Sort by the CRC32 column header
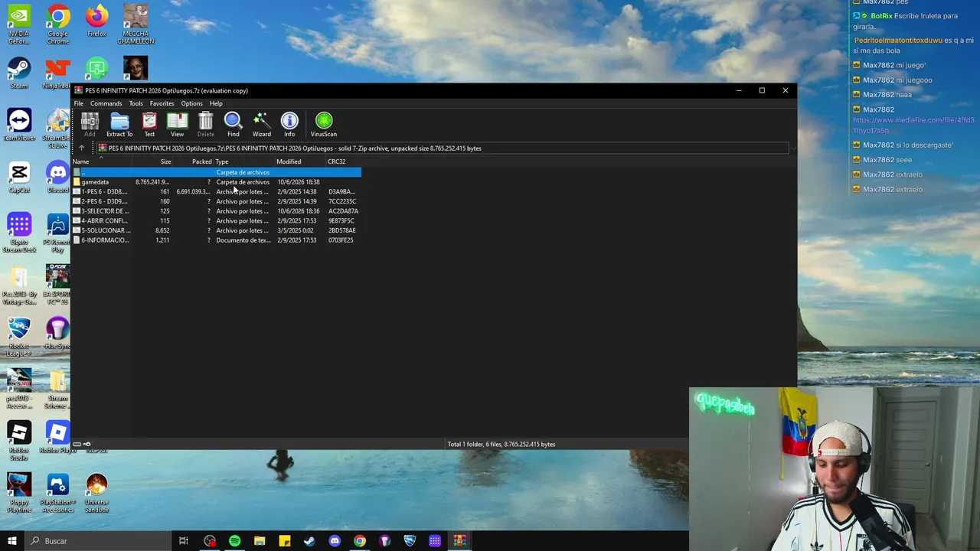 tap(343, 161)
